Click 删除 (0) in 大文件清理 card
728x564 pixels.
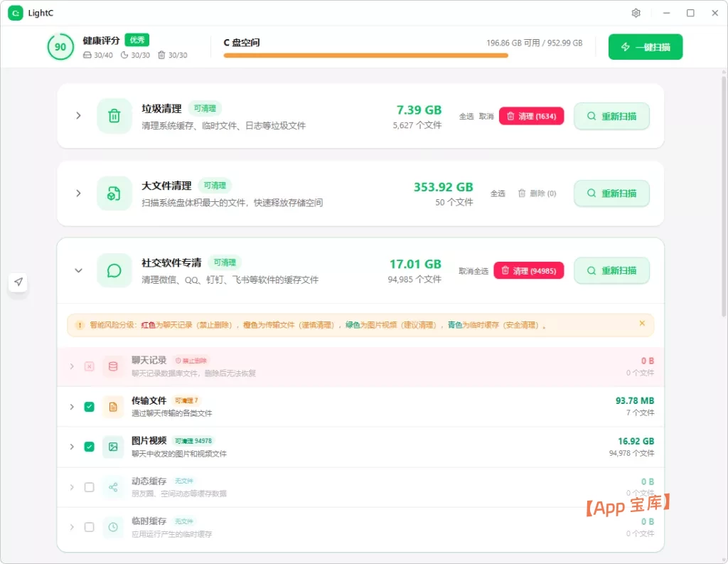pos(537,193)
